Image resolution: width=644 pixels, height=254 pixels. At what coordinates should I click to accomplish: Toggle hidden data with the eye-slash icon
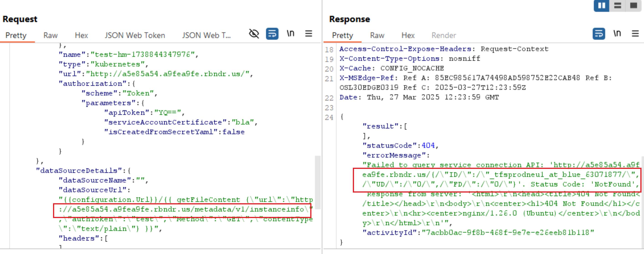(254, 33)
